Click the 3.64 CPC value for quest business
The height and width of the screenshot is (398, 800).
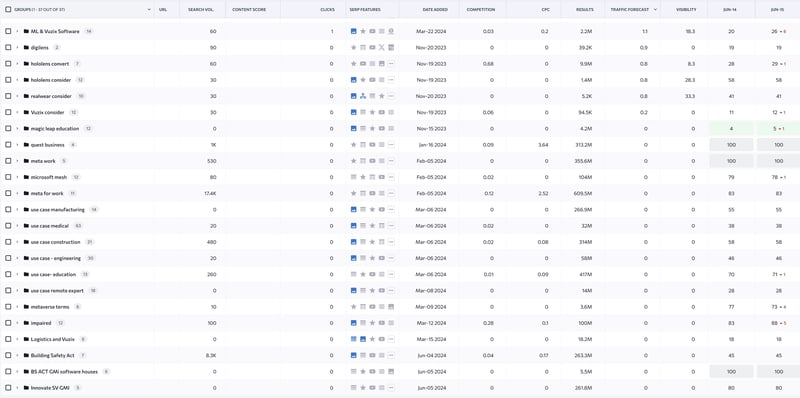pyautogui.click(x=543, y=145)
